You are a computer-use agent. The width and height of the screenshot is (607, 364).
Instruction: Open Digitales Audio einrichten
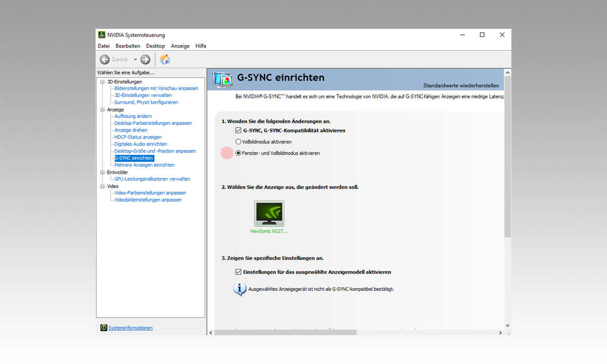pyautogui.click(x=141, y=144)
